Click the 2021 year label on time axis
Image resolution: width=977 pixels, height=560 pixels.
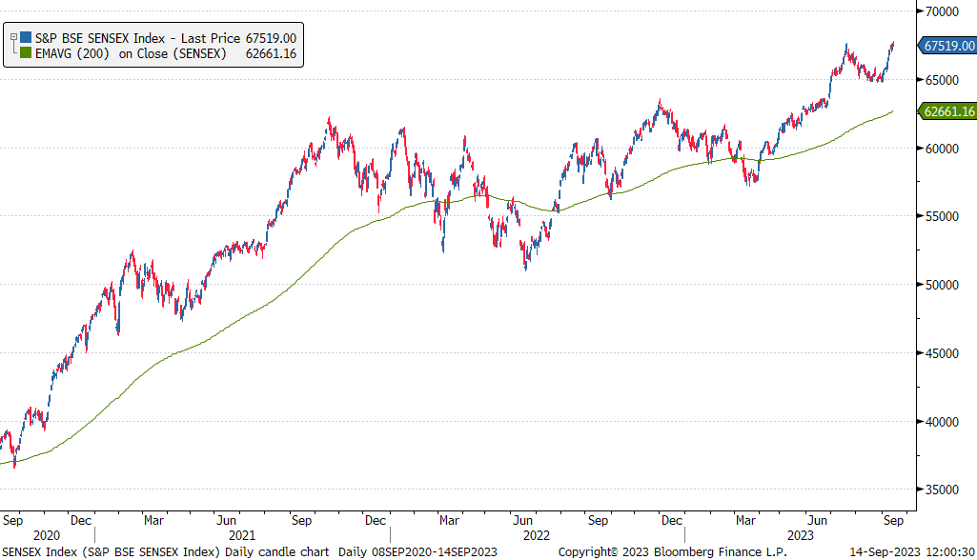pos(242,535)
